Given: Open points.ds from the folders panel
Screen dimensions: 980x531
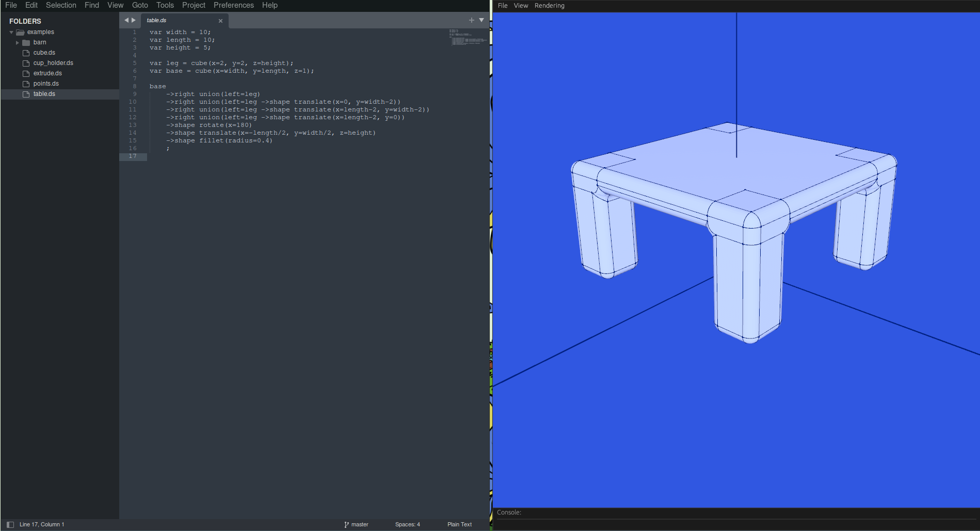Looking at the screenshot, I should tap(45, 83).
